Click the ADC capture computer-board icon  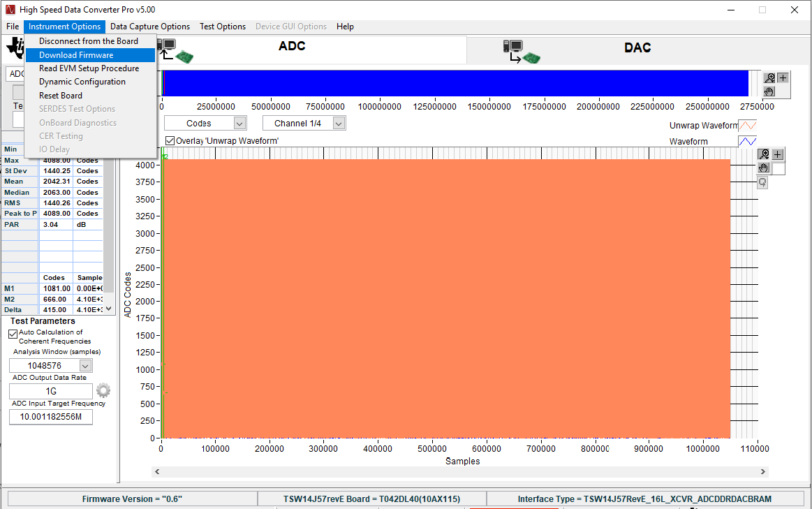[x=175, y=51]
